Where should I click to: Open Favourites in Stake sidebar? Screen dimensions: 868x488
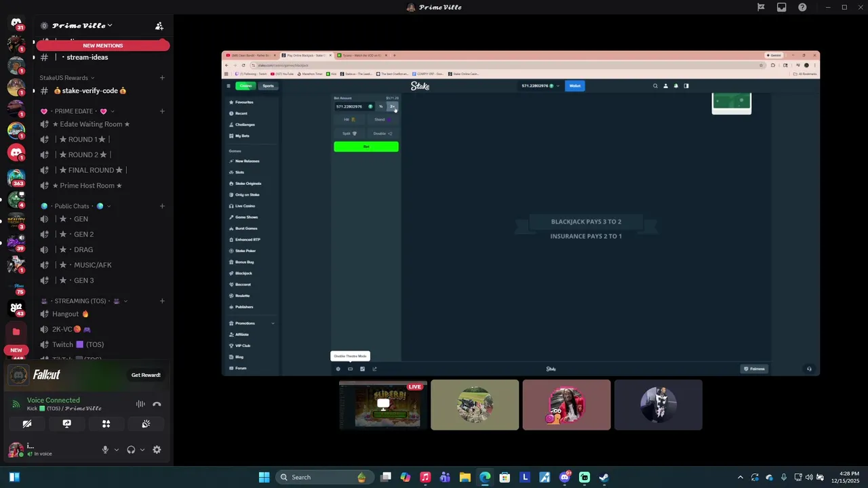[244, 102]
